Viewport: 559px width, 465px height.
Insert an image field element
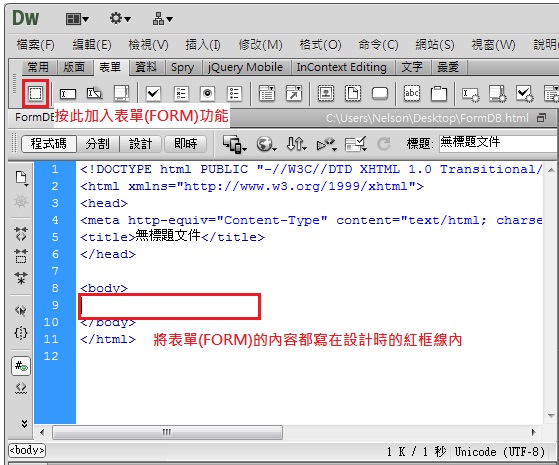click(325, 93)
